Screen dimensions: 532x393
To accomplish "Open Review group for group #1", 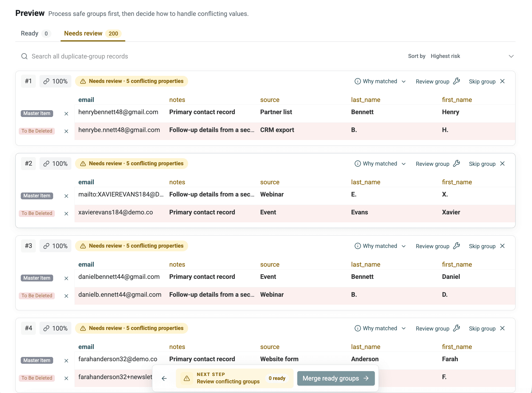I will click(x=438, y=81).
